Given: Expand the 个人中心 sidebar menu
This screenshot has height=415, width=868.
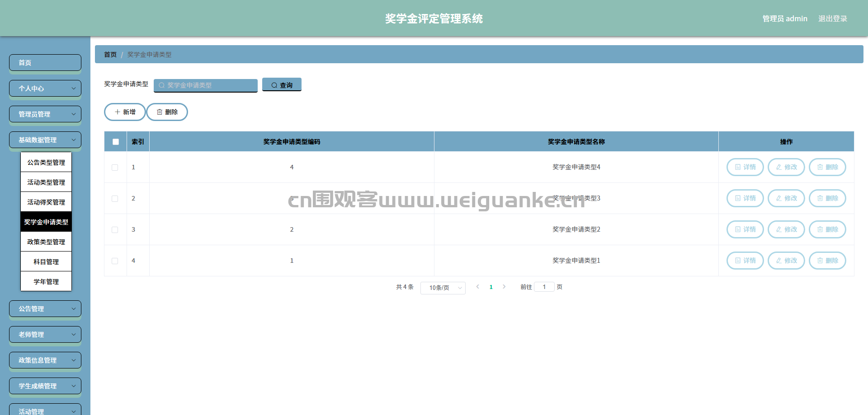Looking at the screenshot, I should 45,89.
